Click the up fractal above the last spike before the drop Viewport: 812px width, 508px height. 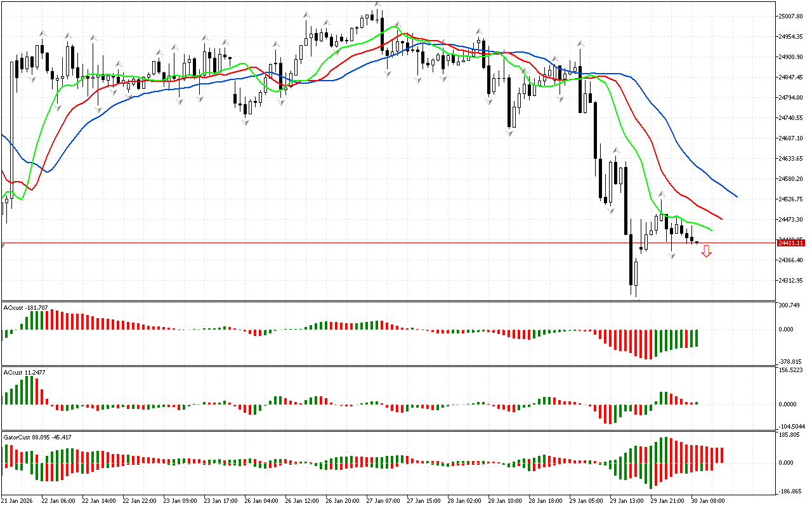tap(580, 44)
